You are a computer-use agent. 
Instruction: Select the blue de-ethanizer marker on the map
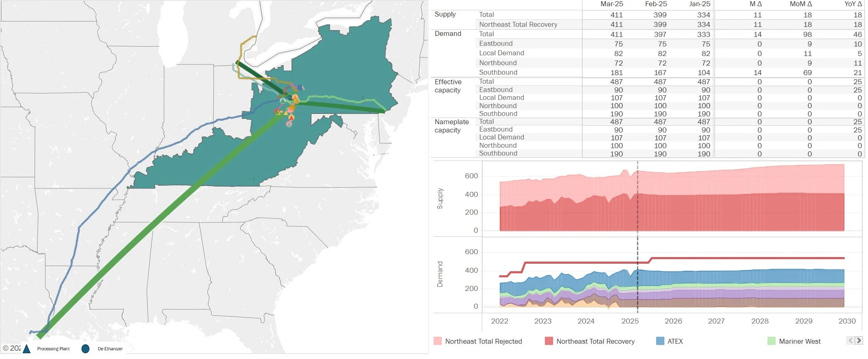(300, 87)
